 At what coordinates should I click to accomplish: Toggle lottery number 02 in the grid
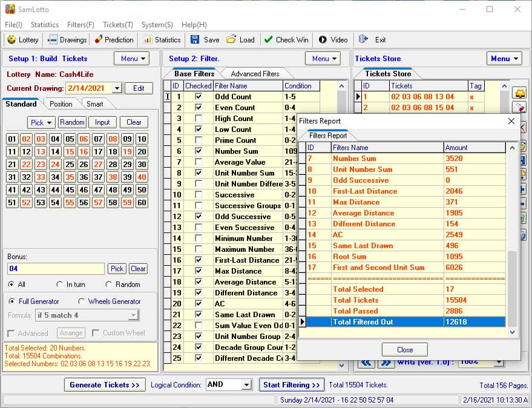[x=26, y=139]
